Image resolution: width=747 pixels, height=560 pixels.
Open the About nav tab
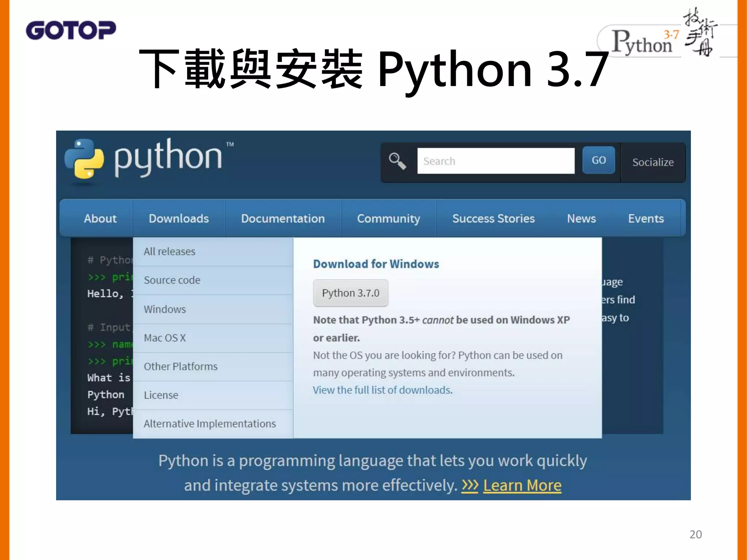100,218
